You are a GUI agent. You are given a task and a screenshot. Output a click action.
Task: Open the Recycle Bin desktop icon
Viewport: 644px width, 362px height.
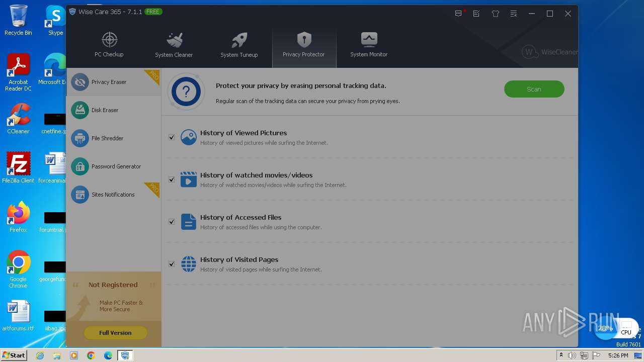click(x=18, y=20)
